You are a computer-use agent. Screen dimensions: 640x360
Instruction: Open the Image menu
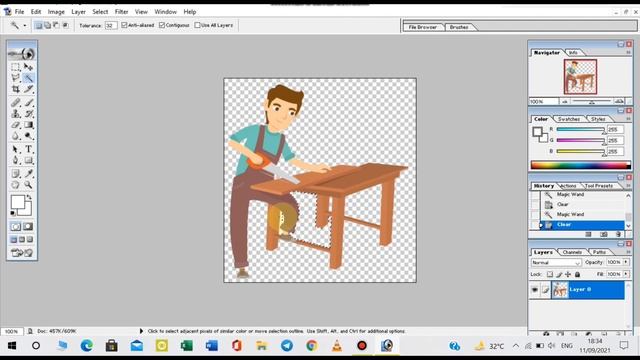tap(56, 12)
